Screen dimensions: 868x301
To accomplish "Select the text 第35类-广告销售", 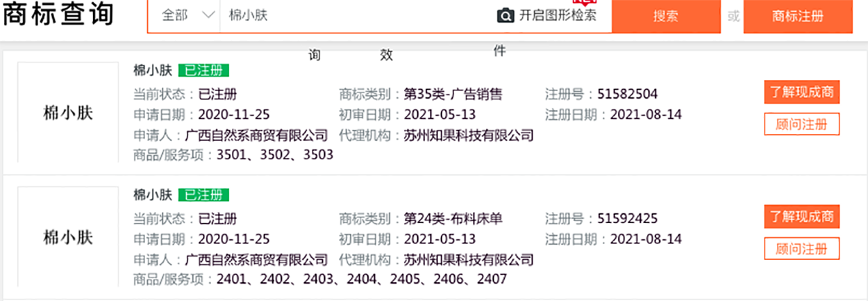I will point(453,94).
